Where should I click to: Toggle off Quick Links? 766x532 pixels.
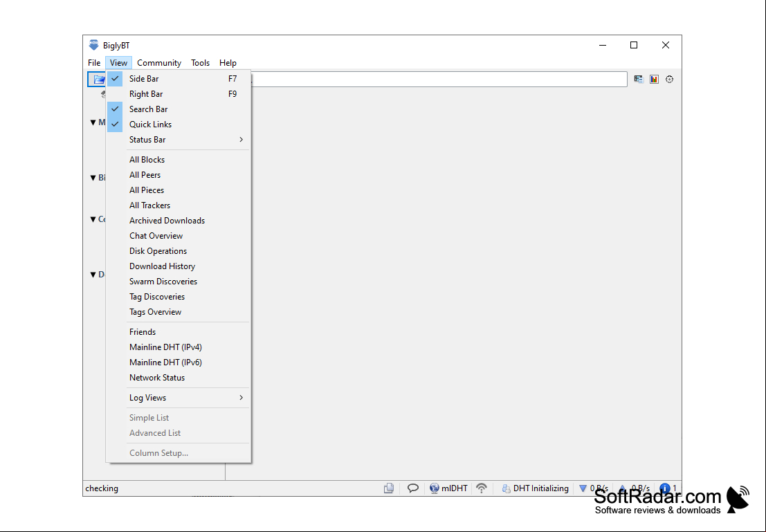[x=179, y=124]
